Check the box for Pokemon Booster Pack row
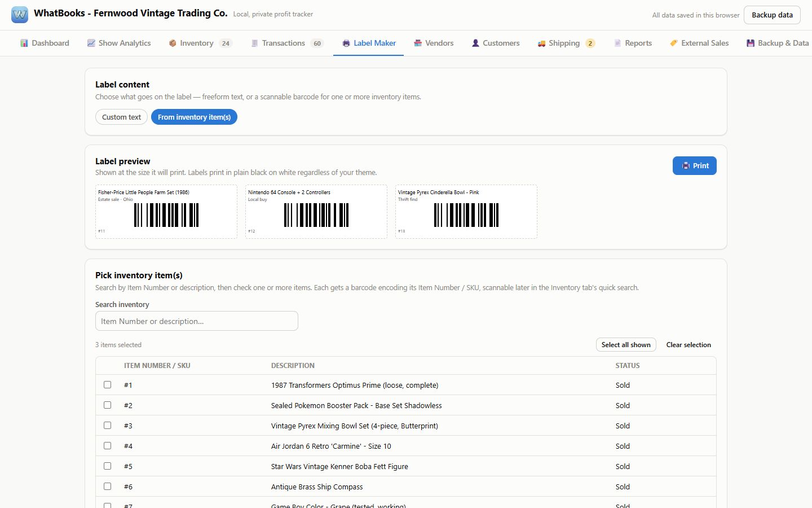812x508 pixels. coord(108,405)
